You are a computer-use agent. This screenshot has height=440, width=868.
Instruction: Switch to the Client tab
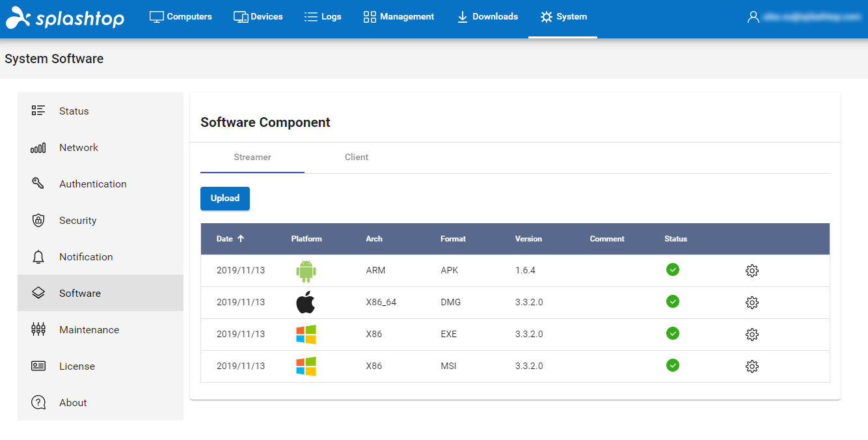click(357, 157)
